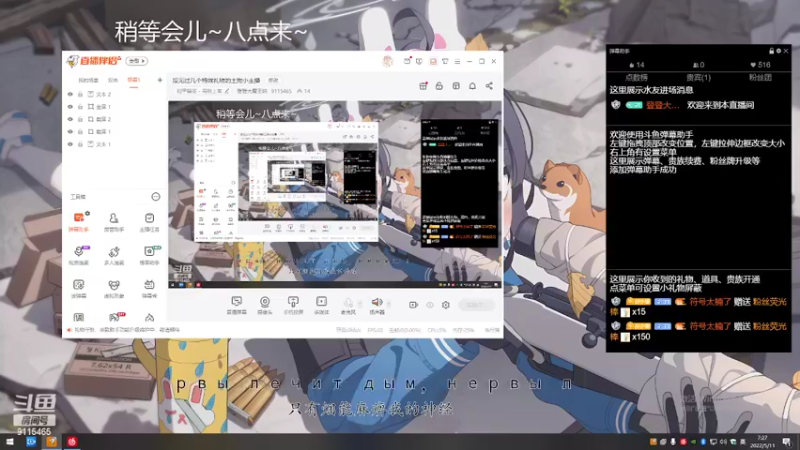Open the 虚拟形象 bear-face tool

coord(114,288)
